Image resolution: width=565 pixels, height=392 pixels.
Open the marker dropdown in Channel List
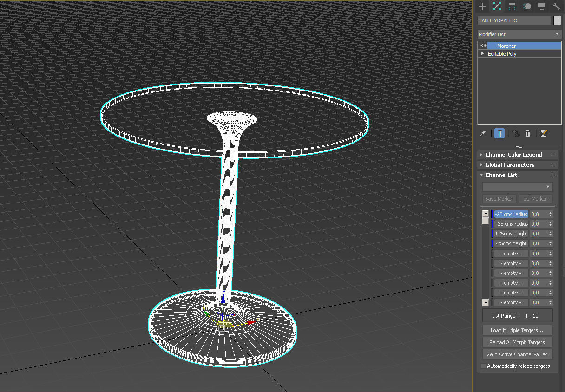point(517,187)
